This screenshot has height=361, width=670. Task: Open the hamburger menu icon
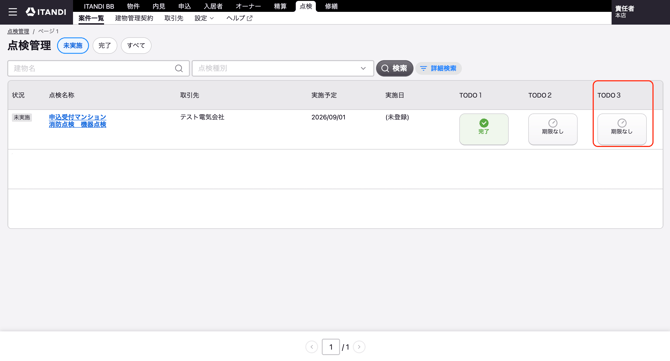click(13, 12)
